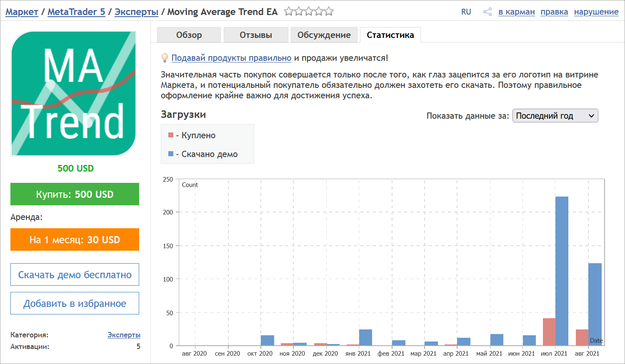Click rent На 1 месяц: 30 USD button

coord(75,239)
